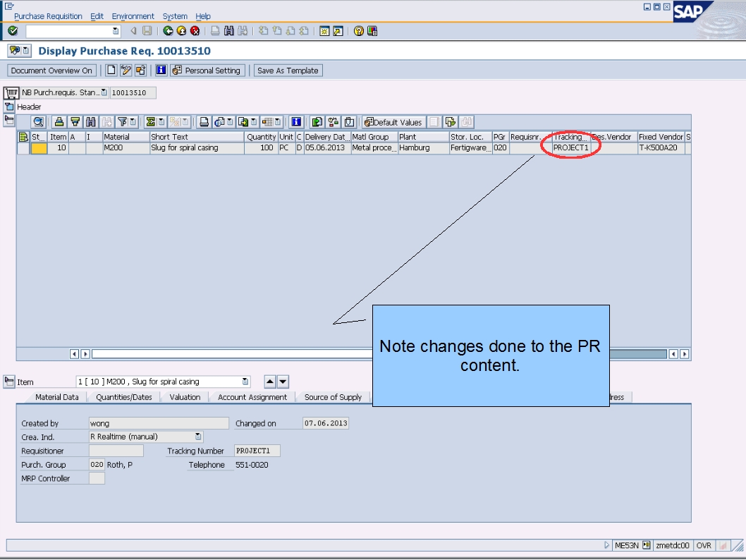The image size is (746, 560).
Task: Click the grid blue information icon
Action: point(296,122)
